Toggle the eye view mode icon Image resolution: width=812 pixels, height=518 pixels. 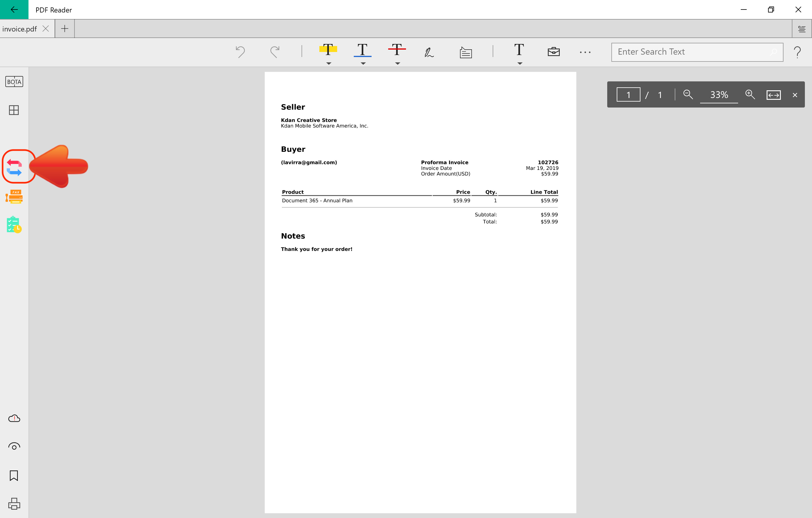coord(14,446)
